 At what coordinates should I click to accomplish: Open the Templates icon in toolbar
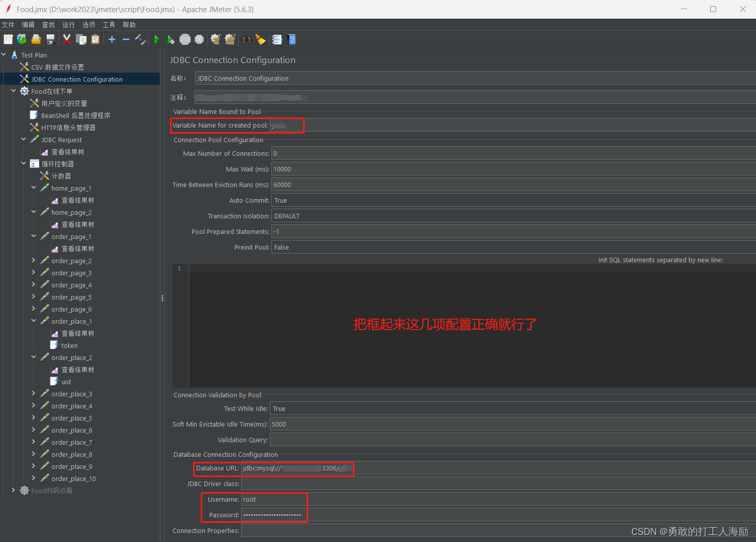click(x=22, y=39)
